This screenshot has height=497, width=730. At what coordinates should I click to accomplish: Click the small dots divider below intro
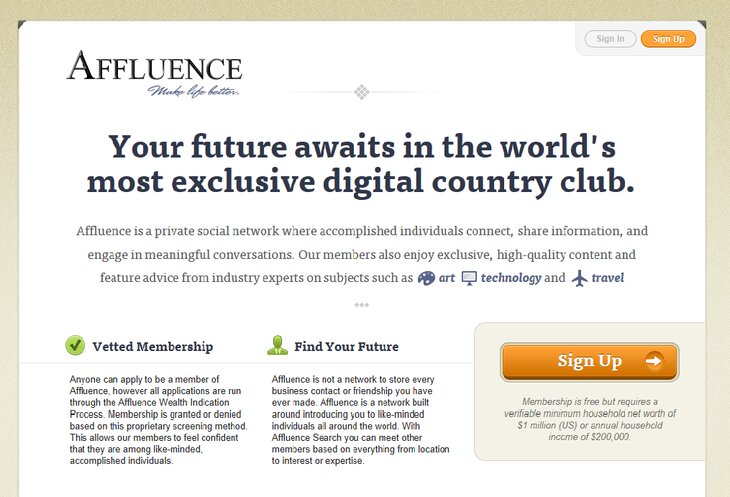pyautogui.click(x=361, y=305)
